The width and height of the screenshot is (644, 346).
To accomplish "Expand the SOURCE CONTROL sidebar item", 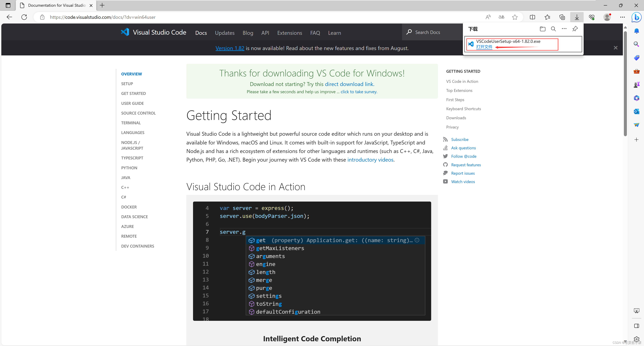I will (138, 113).
